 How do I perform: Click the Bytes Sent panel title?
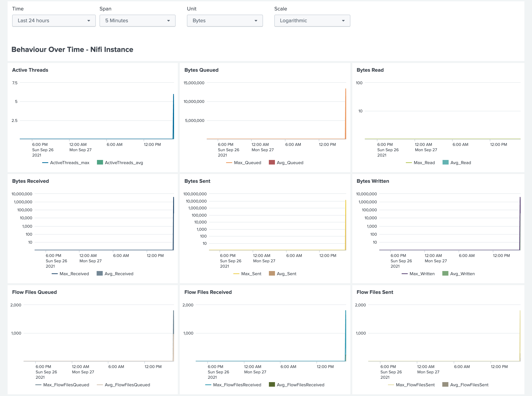(x=197, y=181)
